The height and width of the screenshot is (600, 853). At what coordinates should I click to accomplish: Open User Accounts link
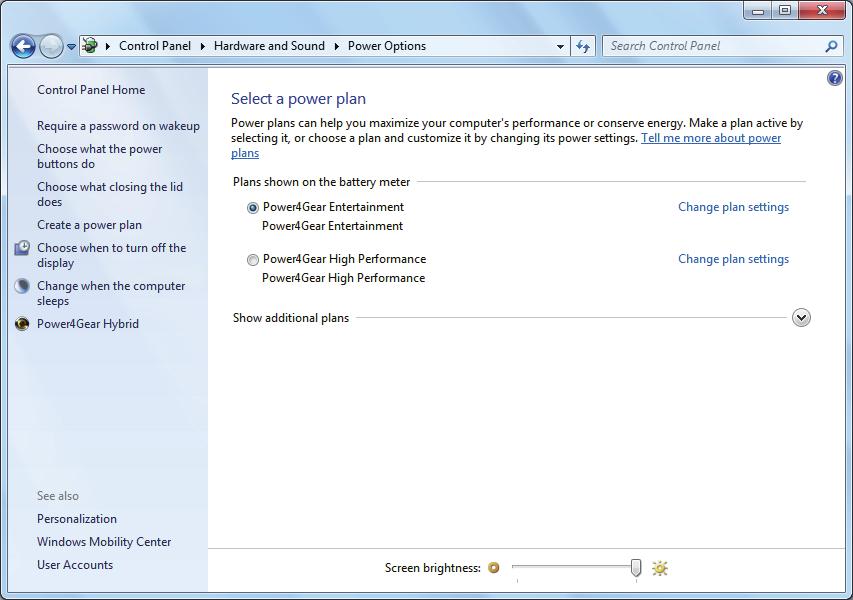click(x=75, y=565)
